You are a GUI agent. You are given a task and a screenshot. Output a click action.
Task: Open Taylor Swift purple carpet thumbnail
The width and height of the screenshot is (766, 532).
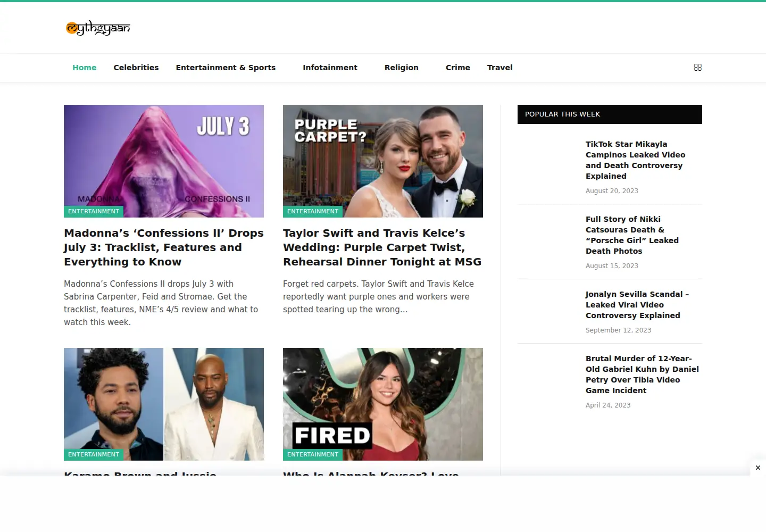(383, 161)
